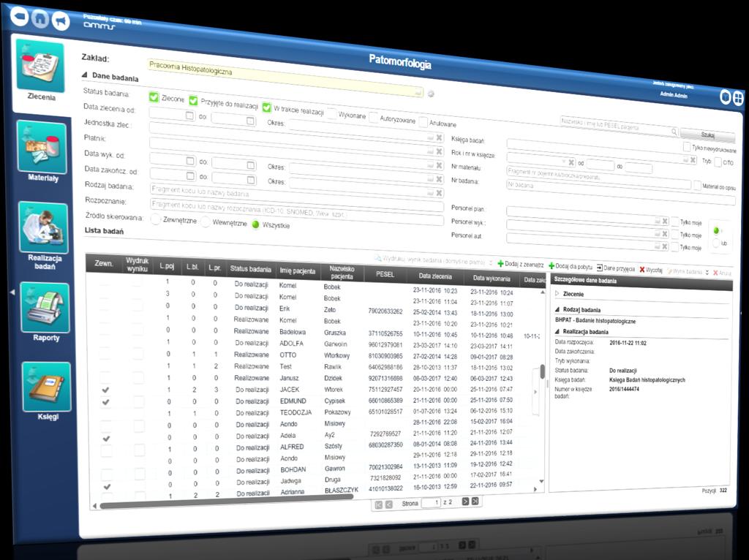
Task: Select the lub radio button
Action: pyautogui.click(x=716, y=243)
